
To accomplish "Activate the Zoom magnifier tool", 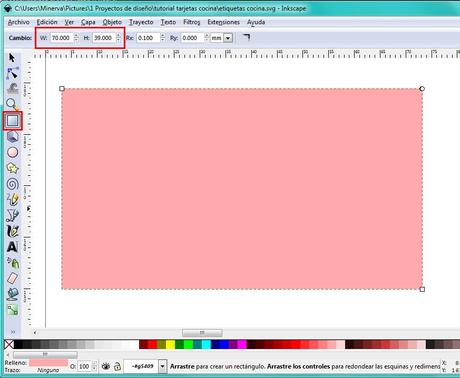I will [12, 104].
